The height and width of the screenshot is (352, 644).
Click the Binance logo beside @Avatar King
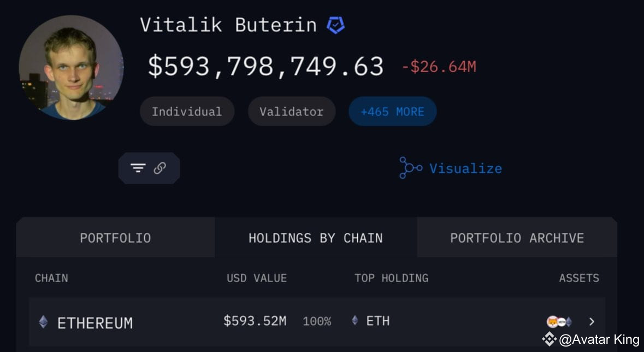pyautogui.click(x=550, y=338)
